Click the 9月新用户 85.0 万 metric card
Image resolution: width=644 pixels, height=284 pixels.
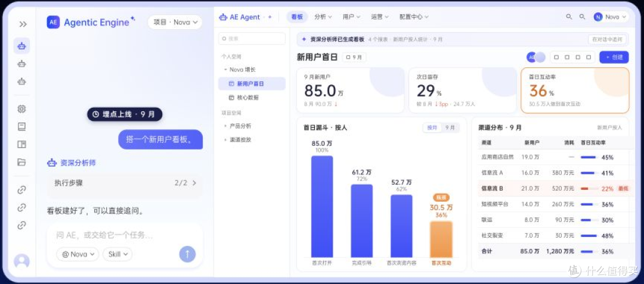coord(351,90)
